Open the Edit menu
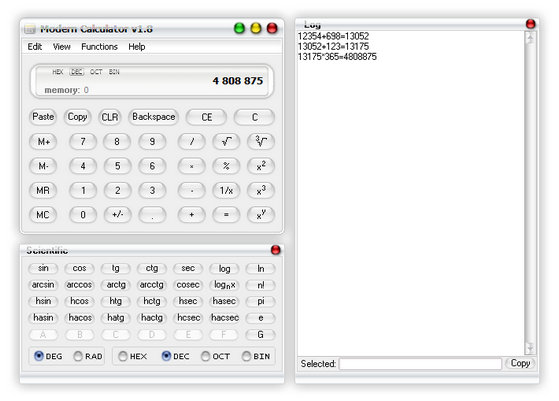Viewport: 559px width, 401px height. pos(35,47)
